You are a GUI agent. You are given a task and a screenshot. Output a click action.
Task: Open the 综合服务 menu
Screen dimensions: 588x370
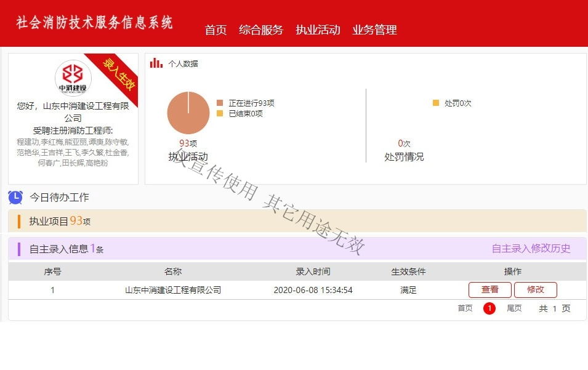pos(261,30)
